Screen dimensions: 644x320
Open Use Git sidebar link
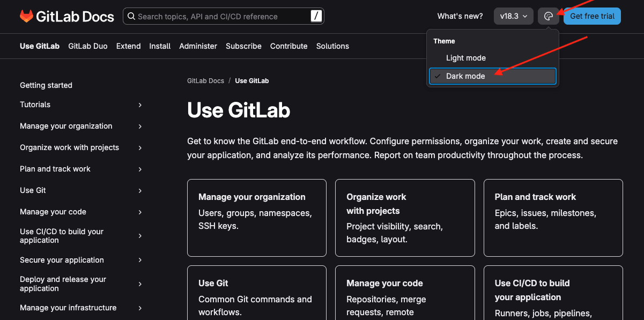[33, 190]
